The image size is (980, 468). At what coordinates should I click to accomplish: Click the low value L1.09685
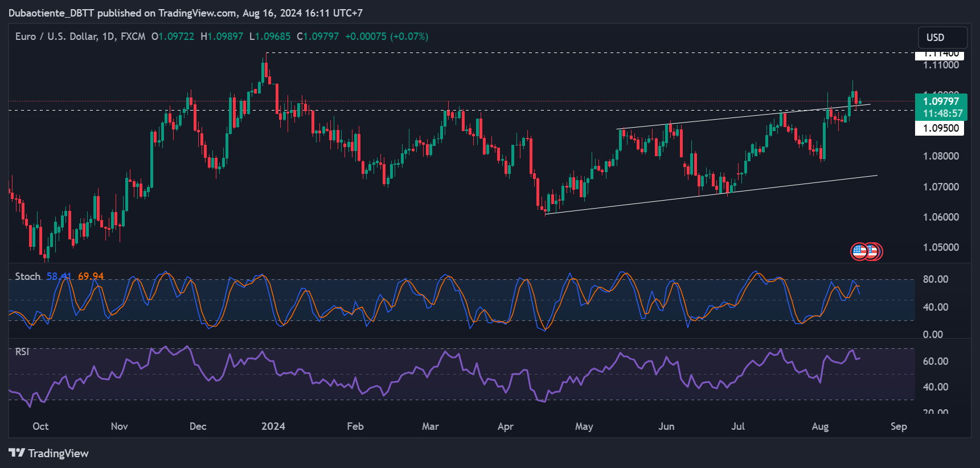coord(270,36)
